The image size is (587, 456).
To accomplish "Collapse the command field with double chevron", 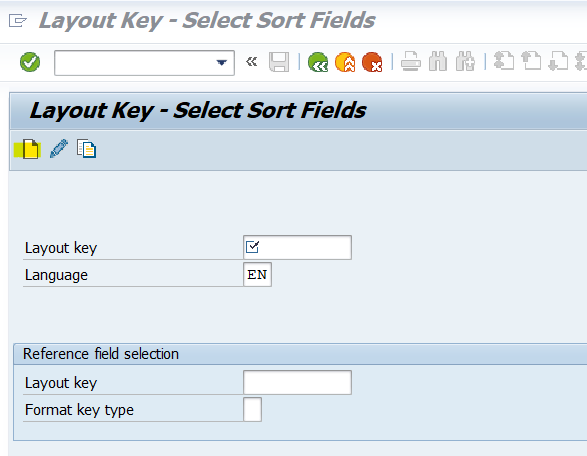I will (252, 61).
